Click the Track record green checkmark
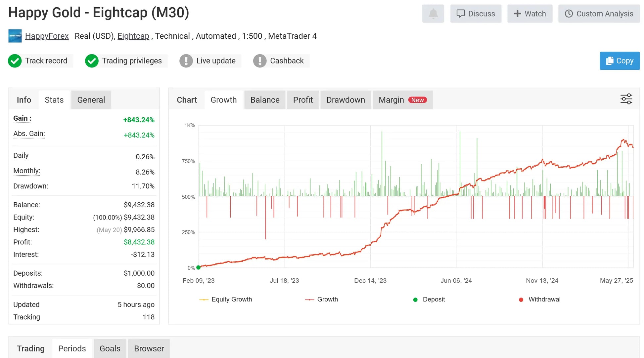This screenshot has width=644, height=358. tap(15, 61)
